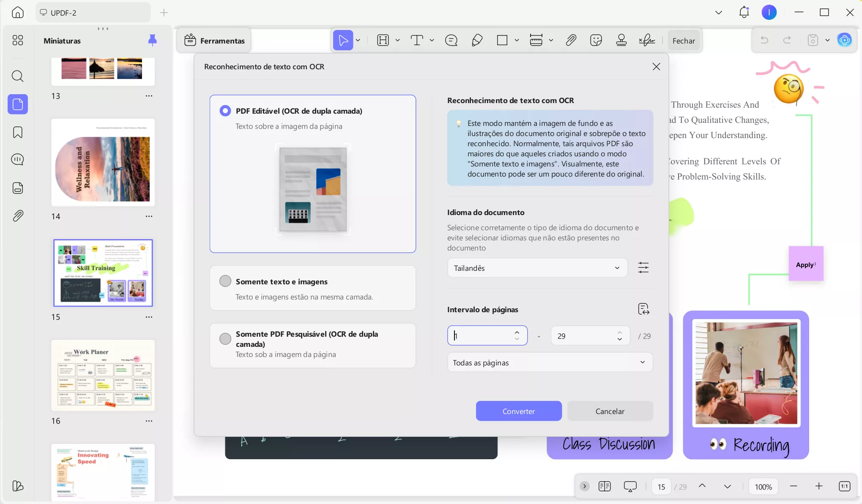Expand the select tool dropdown arrow
The width and height of the screenshot is (862, 504).
pyautogui.click(x=358, y=40)
